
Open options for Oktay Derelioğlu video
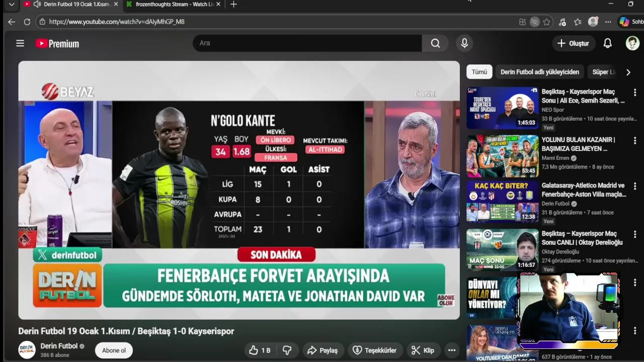pos(635,235)
